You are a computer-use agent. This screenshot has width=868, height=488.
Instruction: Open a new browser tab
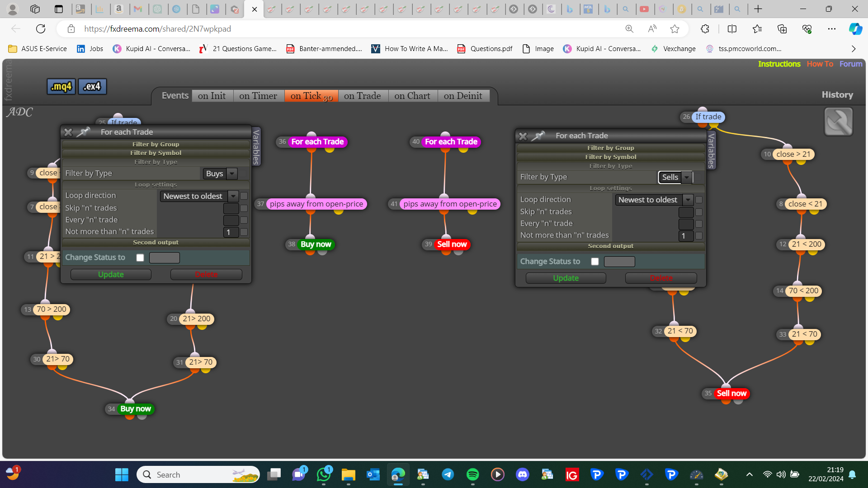(758, 9)
